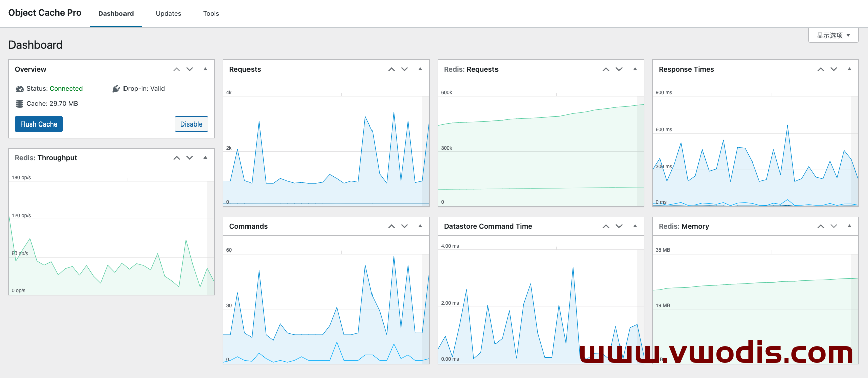Collapse the Redis: Memory panel
Image resolution: width=868 pixels, height=378 pixels.
pos(849,226)
